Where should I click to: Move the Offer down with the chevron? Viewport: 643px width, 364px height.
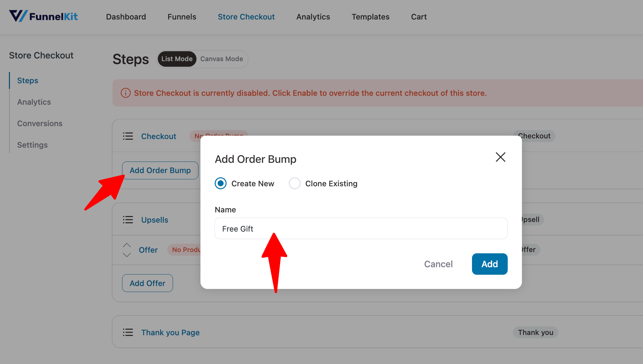point(127,255)
